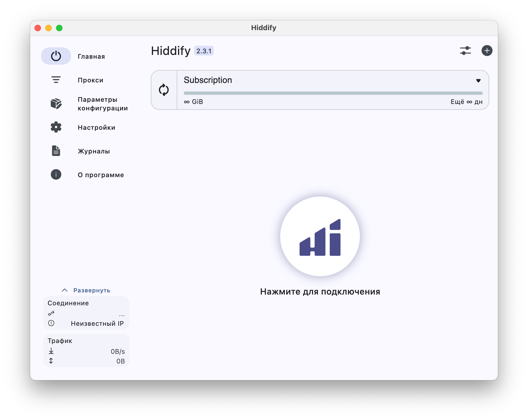
Task: Expand Subscription profile dropdown arrow
Action: [x=478, y=80]
